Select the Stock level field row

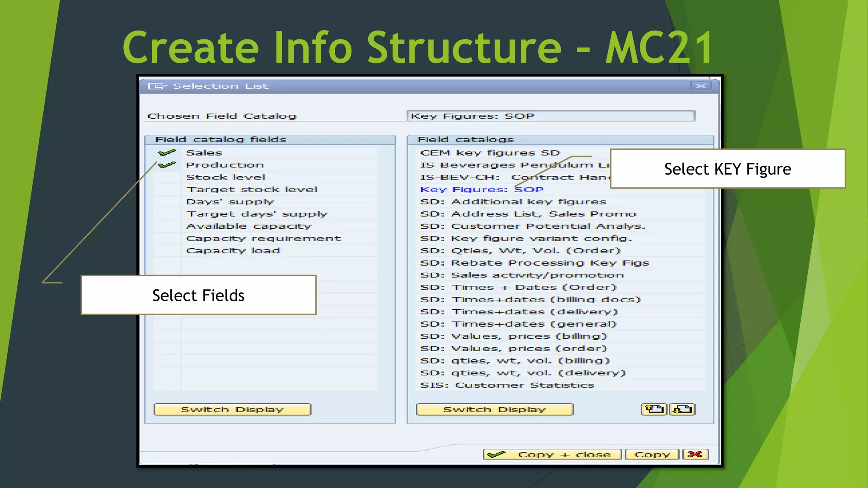click(x=225, y=177)
